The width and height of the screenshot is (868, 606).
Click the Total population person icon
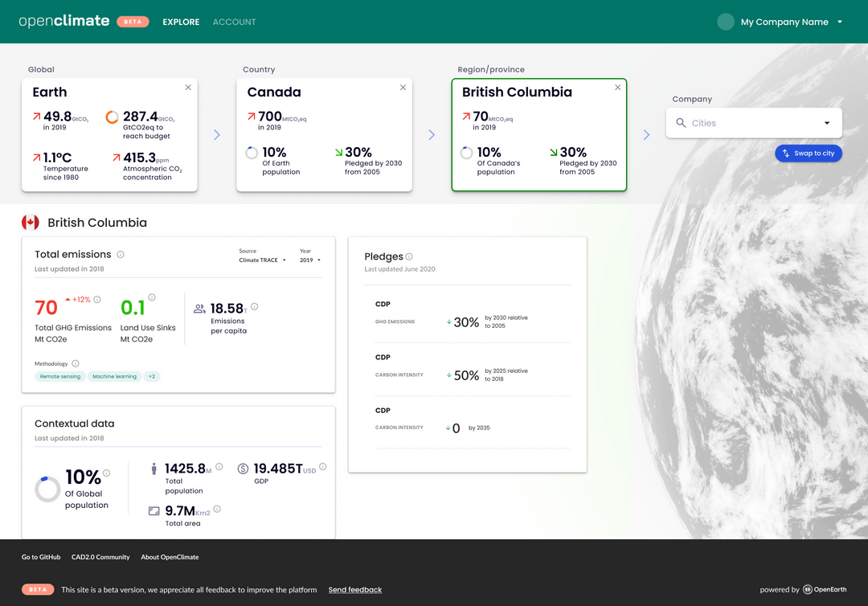(x=154, y=469)
